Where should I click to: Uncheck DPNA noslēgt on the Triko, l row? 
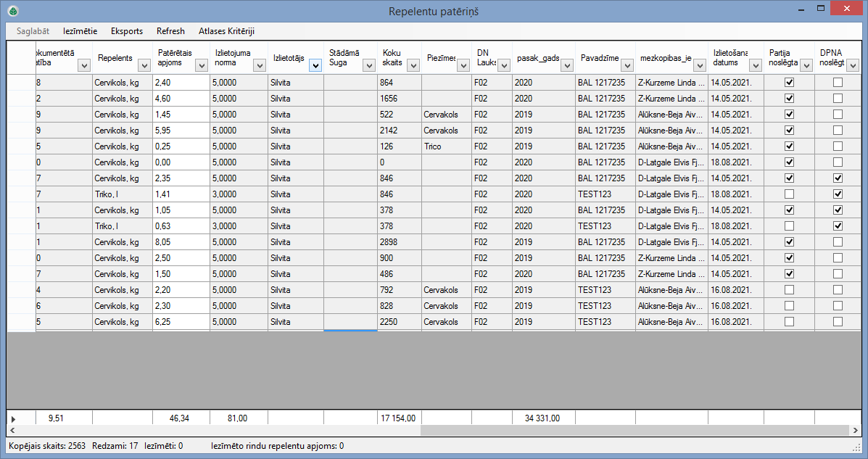(838, 194)
